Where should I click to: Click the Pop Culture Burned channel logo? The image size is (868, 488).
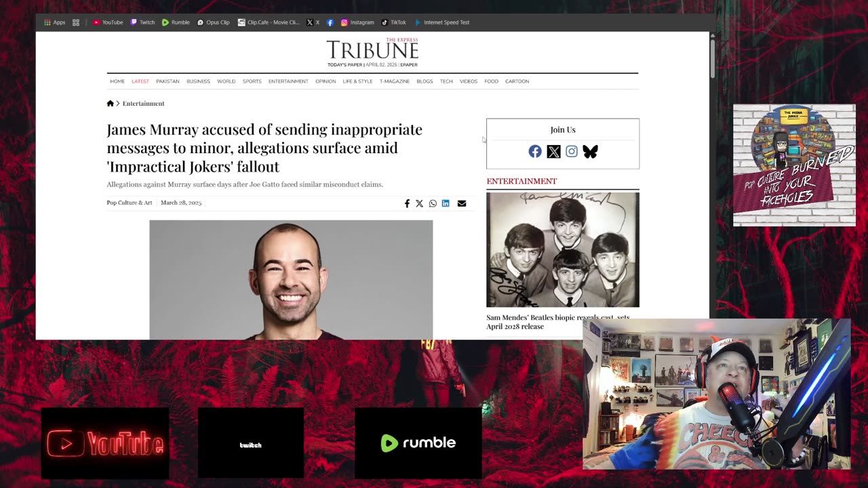pyautogui.click(x=794, y=165)
